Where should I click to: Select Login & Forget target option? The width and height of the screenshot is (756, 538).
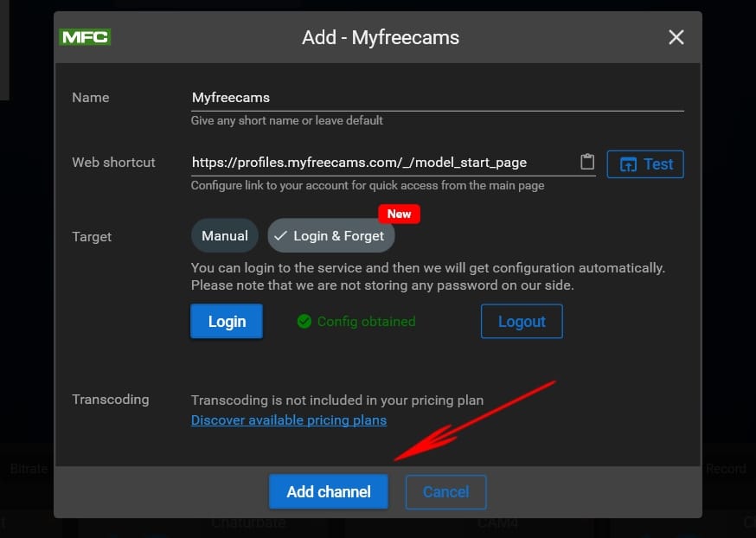coord(331,236)
